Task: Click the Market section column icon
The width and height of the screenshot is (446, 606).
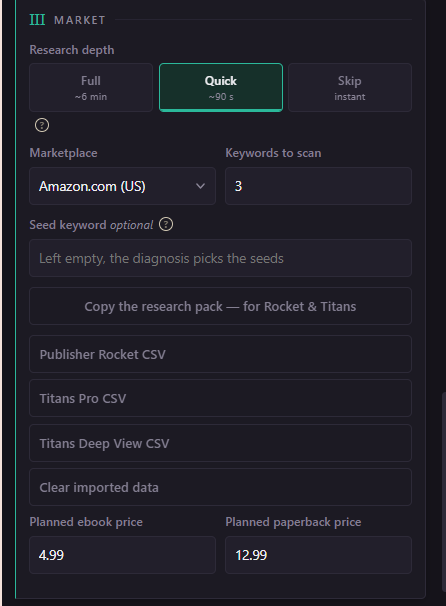Action: pyautogui.click(x=37, y=20)
